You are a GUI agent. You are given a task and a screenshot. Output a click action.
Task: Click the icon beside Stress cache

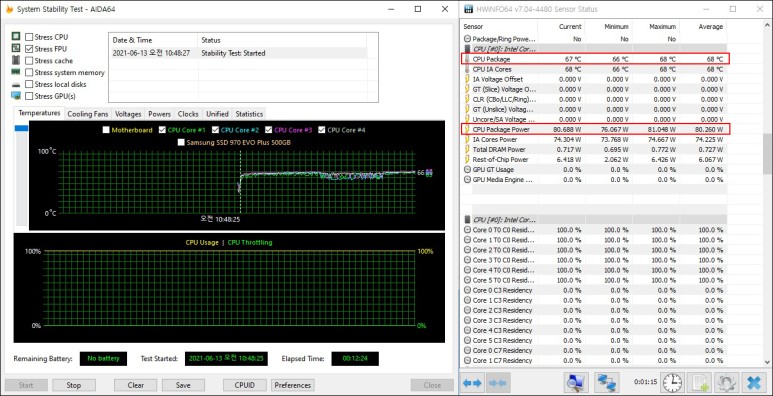(16, 60)
